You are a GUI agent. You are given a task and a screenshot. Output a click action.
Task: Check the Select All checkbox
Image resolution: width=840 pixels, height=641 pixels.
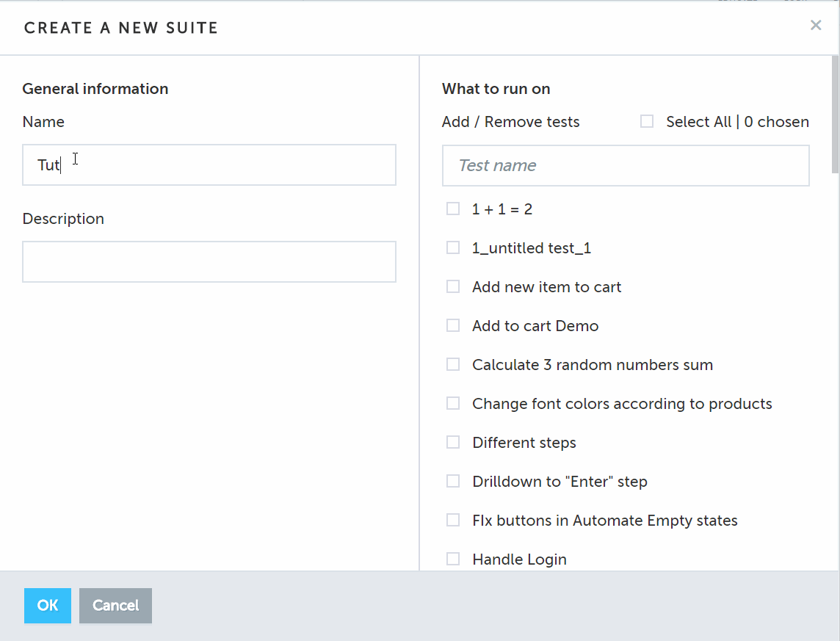pos(647,122)
